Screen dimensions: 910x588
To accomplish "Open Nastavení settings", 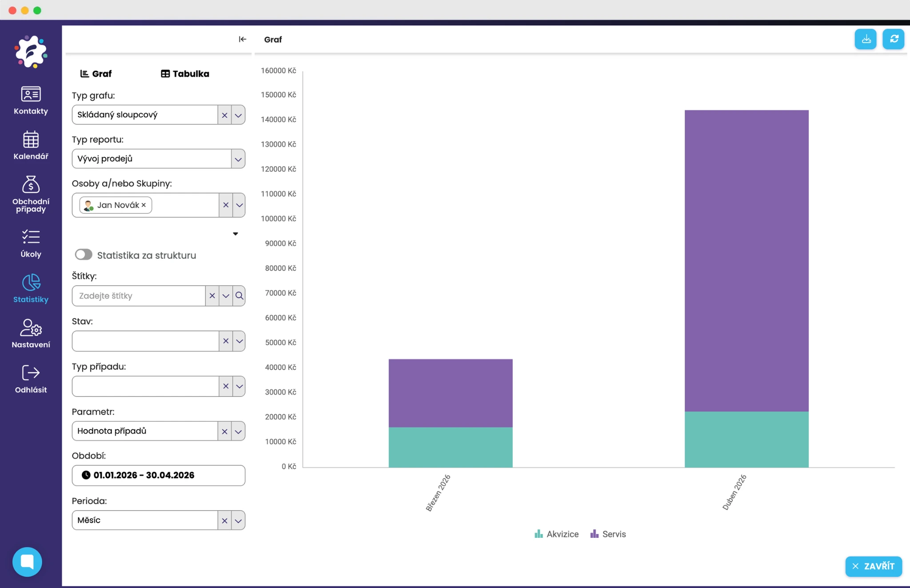I will pyautogui.click(x=31, y=333).
